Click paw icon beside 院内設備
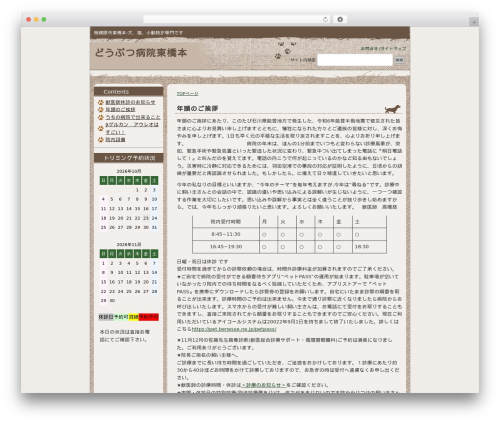Viewport: 500px width, 423px height. pyautogui.click(x=101, y=140)
